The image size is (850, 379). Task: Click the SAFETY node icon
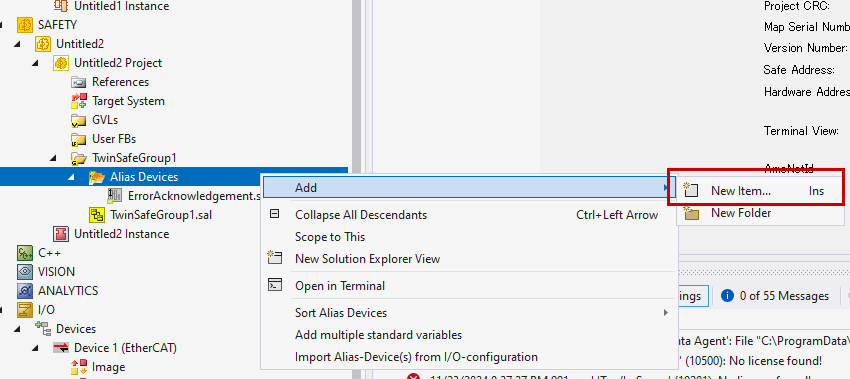click(25, 25)
